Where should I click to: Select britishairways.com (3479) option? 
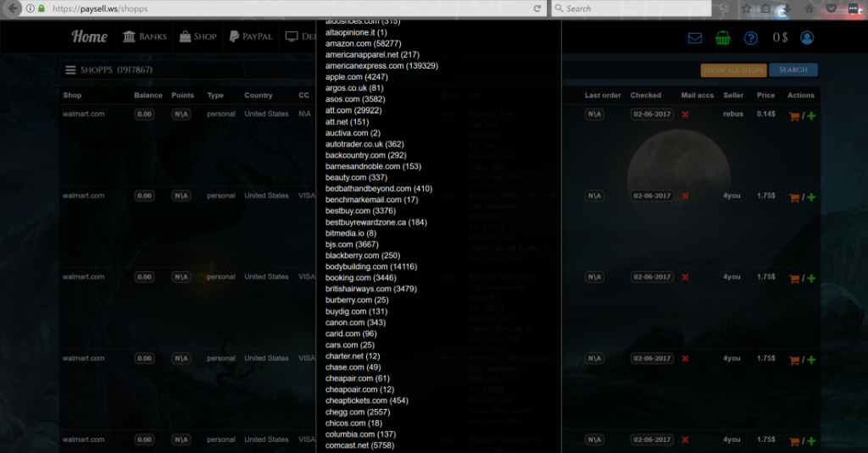click(x=371, y=289)
